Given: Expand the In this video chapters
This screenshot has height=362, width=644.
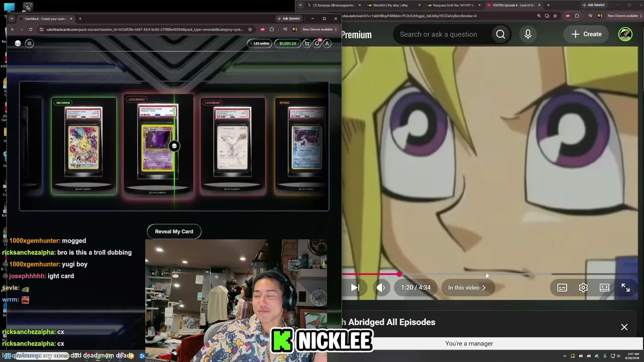Looking at the screenshot, I should tap(467, 288).
